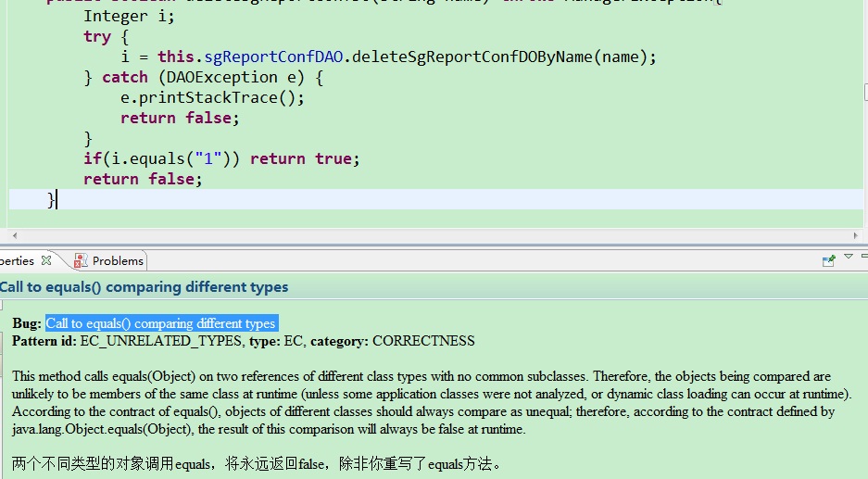The height and width of the screenshot is (479, 868).
Task: Click 'sgReportConfDAO' field in code
Action: (273, 57)
